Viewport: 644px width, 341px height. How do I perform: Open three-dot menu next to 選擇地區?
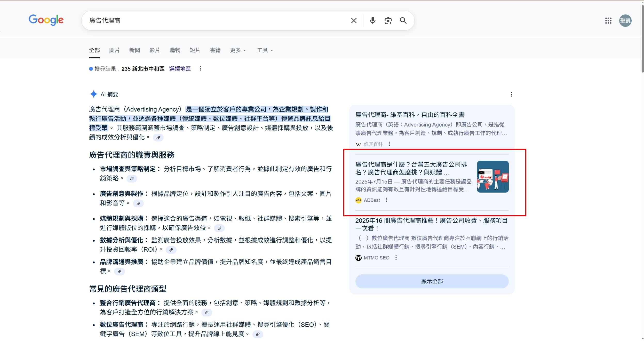[200, 68]
